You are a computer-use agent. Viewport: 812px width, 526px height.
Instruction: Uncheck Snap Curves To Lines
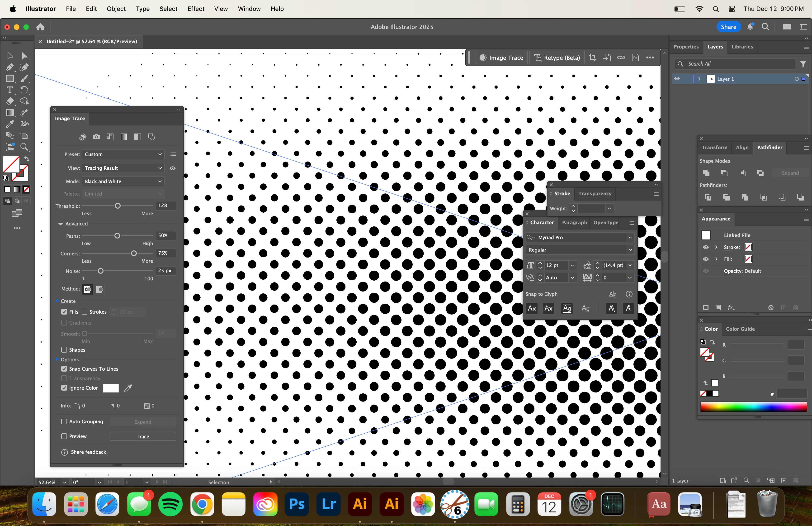pyautogui.click(x=64, y=369)
